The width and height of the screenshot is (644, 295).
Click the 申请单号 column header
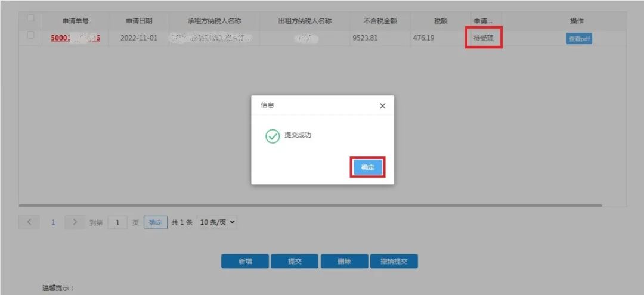(76, 21)
